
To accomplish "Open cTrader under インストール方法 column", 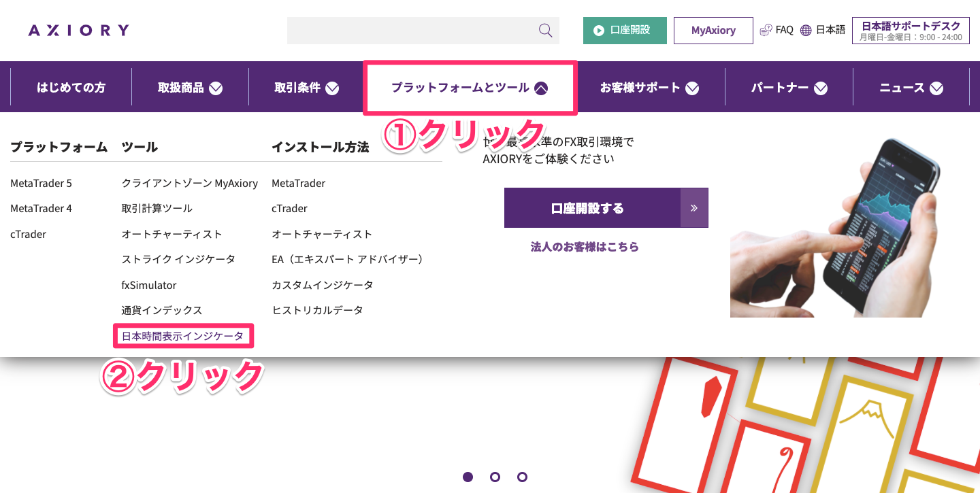I will (x=290, y=208).
